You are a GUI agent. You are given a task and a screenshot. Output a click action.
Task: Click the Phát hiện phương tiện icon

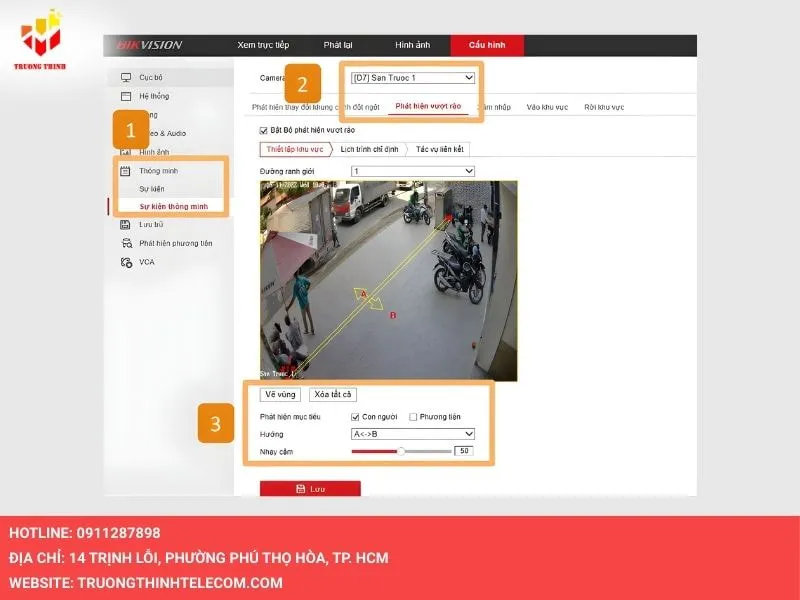click(126, 243)
